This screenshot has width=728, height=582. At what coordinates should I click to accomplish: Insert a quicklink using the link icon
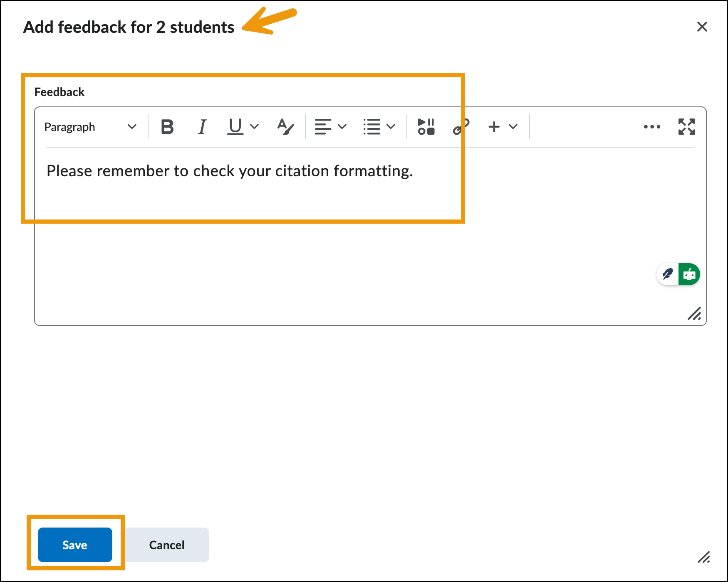pyautogui.click(x=461, y=127)
